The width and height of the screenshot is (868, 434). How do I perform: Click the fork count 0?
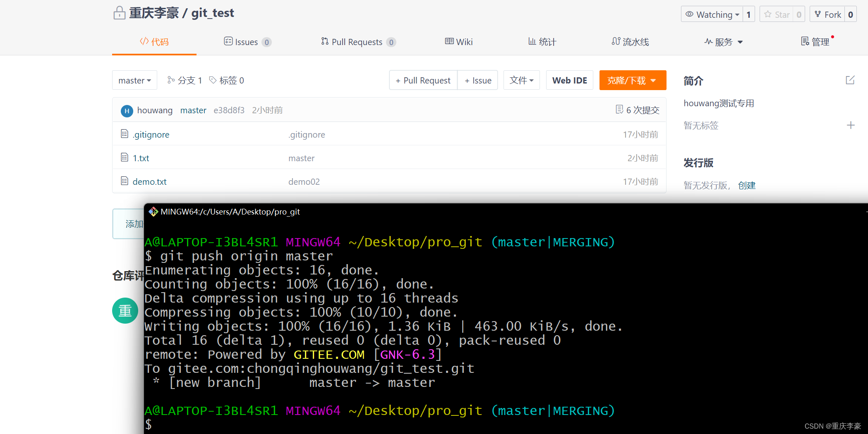[x=851, y=14]
